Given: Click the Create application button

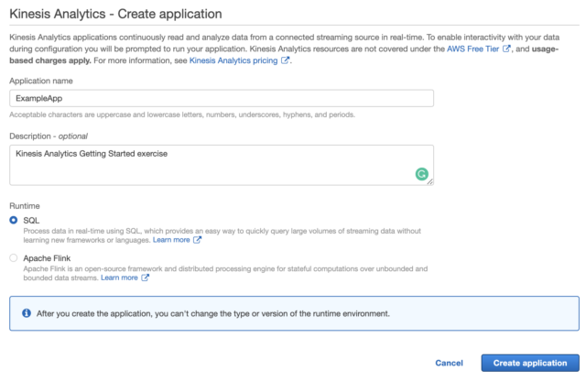Looking at the screenshot, I should pos(530,363).
